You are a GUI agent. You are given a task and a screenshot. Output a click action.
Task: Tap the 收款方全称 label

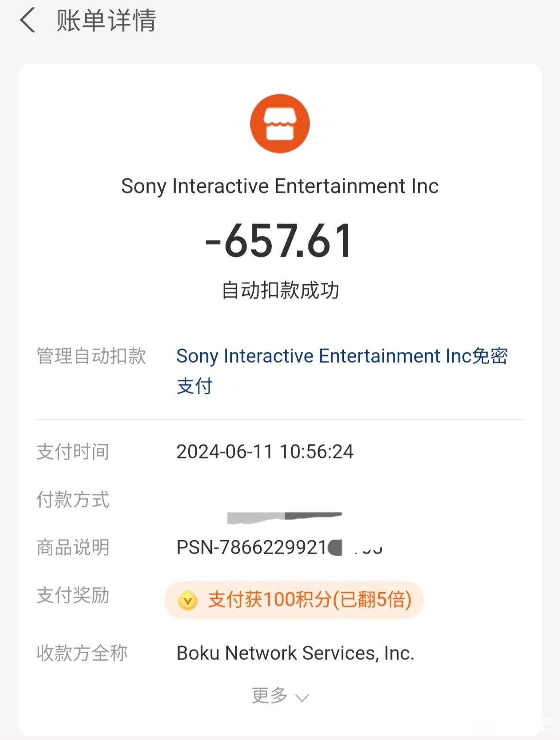[82, 653]
